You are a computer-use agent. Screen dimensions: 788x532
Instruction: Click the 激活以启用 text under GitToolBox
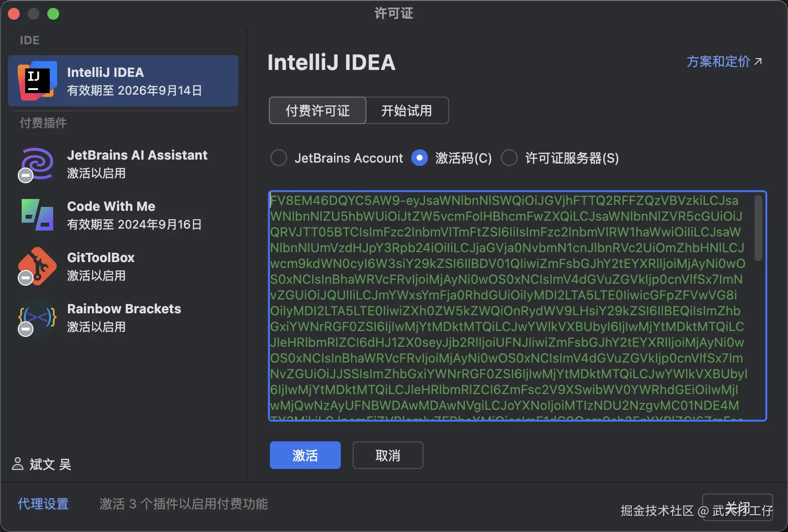point(97,276)
